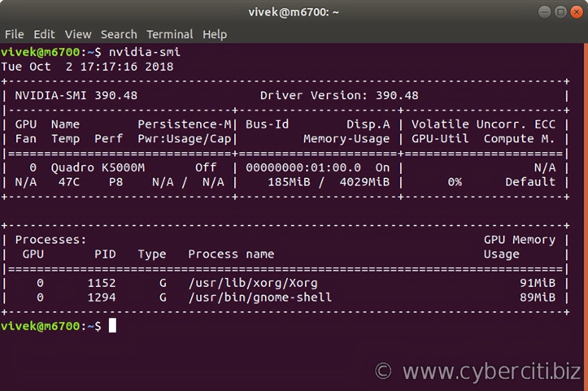
Task: Click the terminal cursor at the prompt
Action: [x=112, y=326]
